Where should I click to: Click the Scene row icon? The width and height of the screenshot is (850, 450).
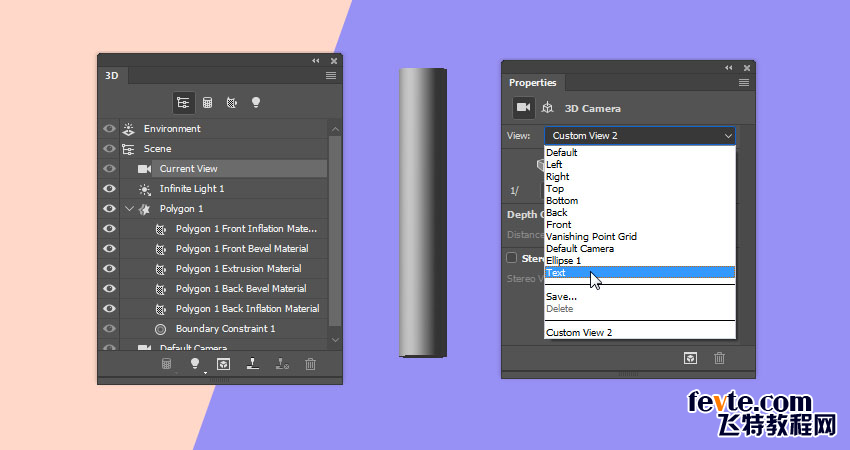pos(128,149)
